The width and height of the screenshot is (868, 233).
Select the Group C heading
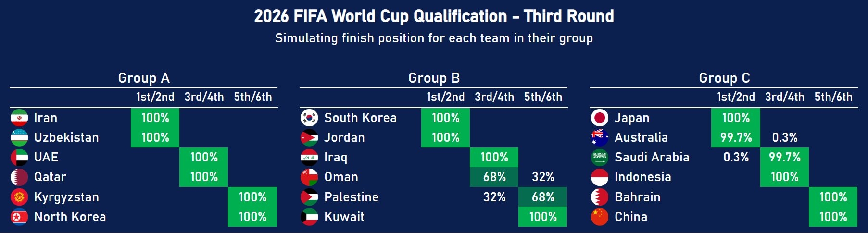click(724, 78)
